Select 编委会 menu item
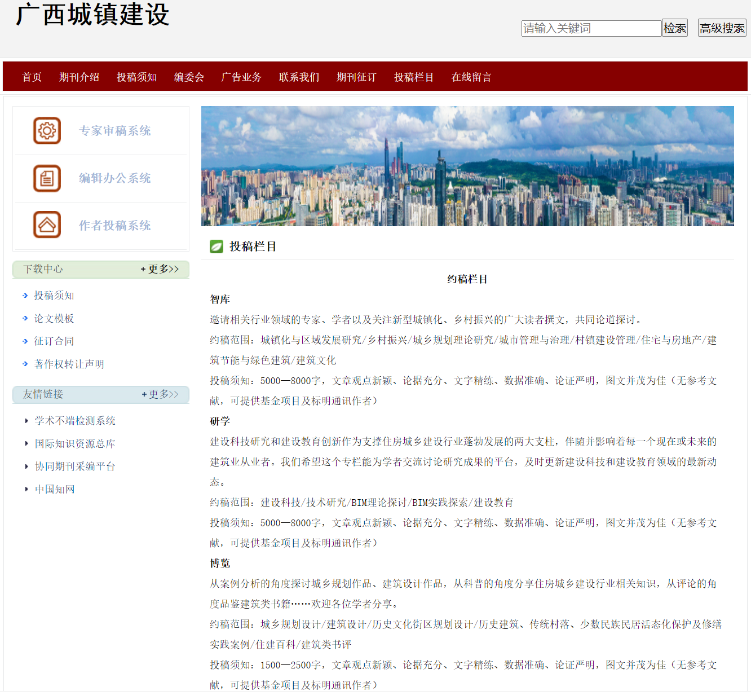Screen dimensions: 751x700 (x=189, y=77)
